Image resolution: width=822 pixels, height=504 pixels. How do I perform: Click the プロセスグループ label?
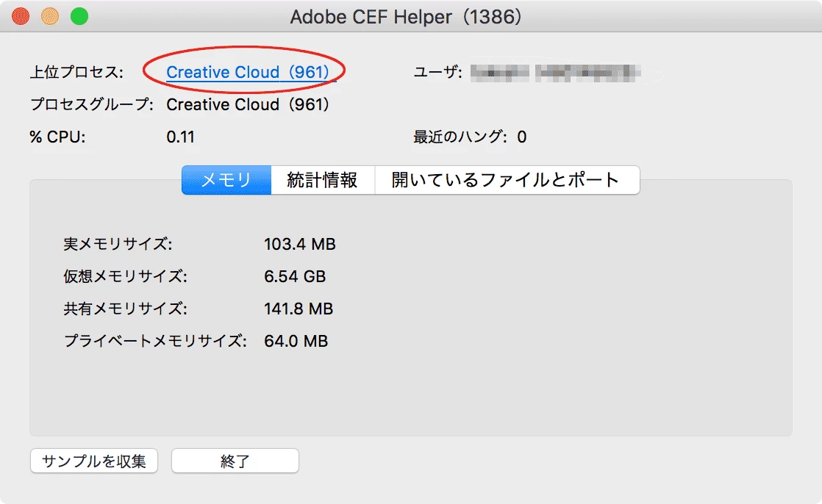[92, 104]
